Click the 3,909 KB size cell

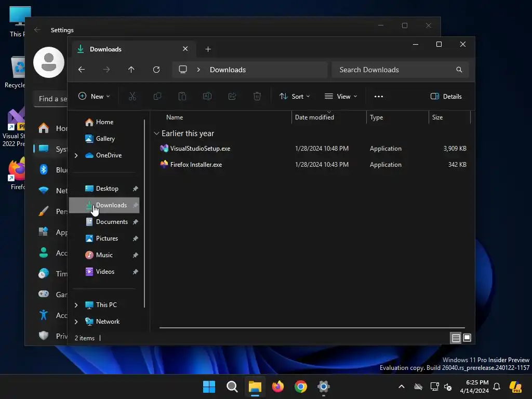(455, 149)
